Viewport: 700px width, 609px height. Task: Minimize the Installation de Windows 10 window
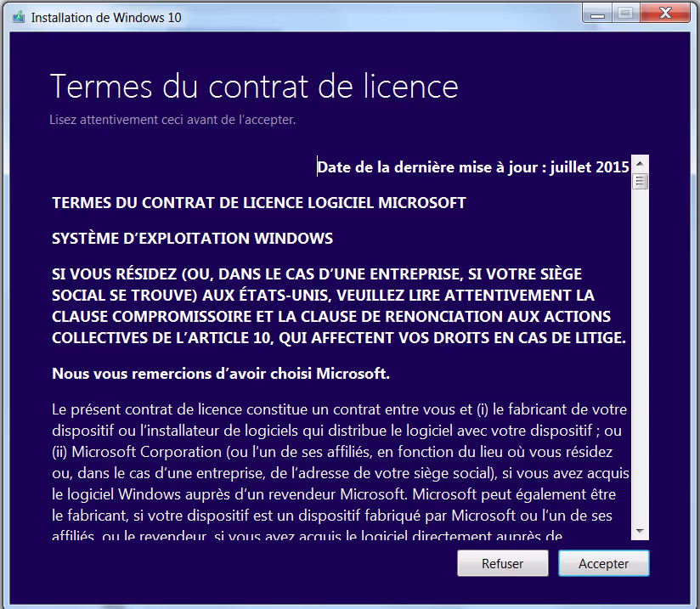point(596,13)
